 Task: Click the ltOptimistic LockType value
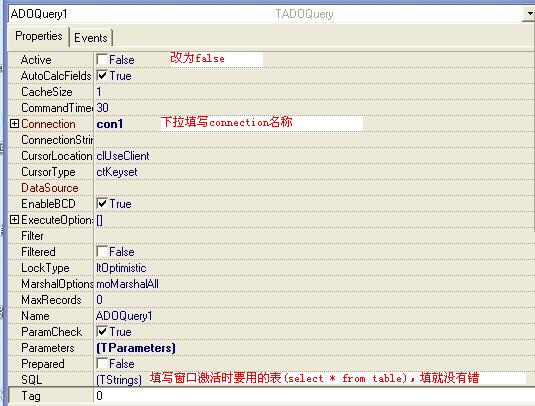click(121, 268)
